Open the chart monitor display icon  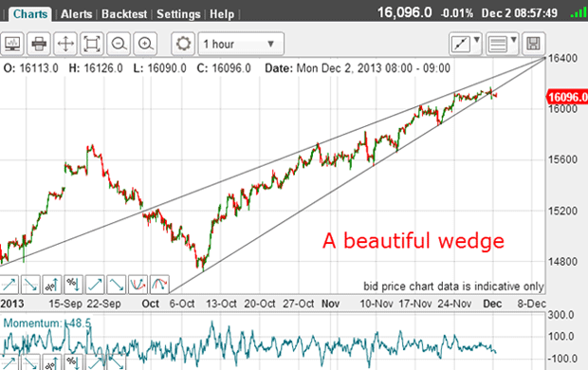pyautogui.click(x=12, y=44)
